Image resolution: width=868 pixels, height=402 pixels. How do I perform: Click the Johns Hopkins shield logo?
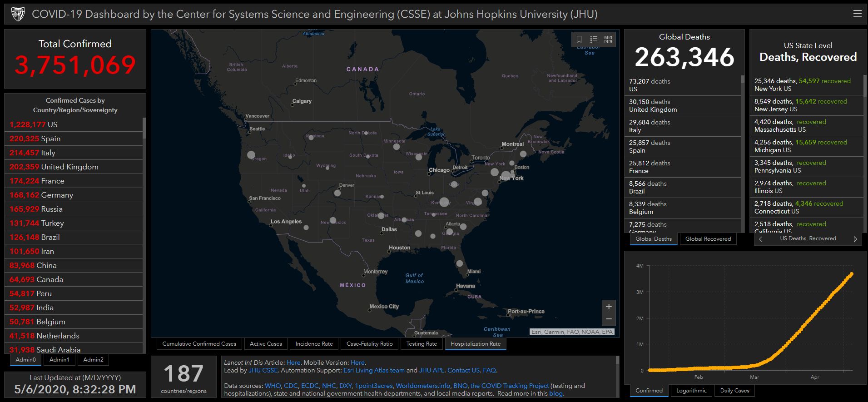pyautogui.click(x=18, y=14)
